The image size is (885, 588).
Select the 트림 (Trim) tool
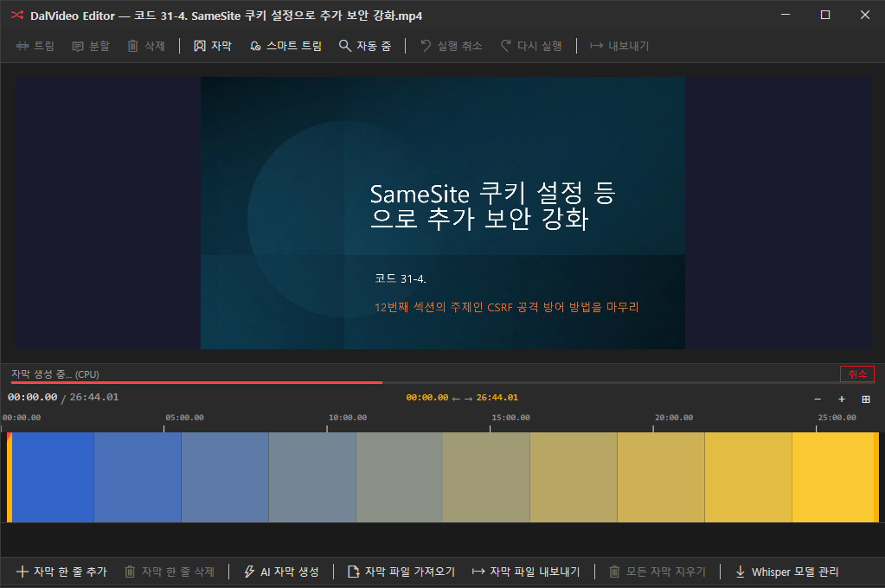click(x=35, y=46)
